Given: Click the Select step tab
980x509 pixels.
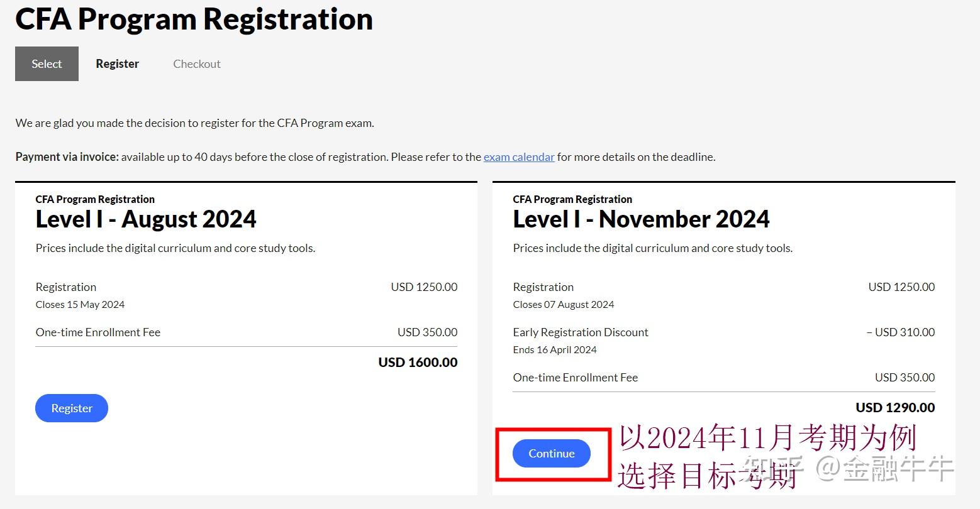Looking at the screenshot, I should tap(46, 63).
